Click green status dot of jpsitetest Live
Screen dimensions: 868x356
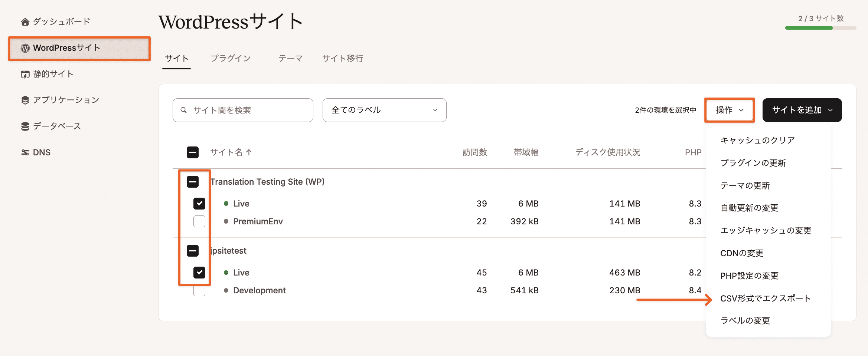[x=226, y=273]
